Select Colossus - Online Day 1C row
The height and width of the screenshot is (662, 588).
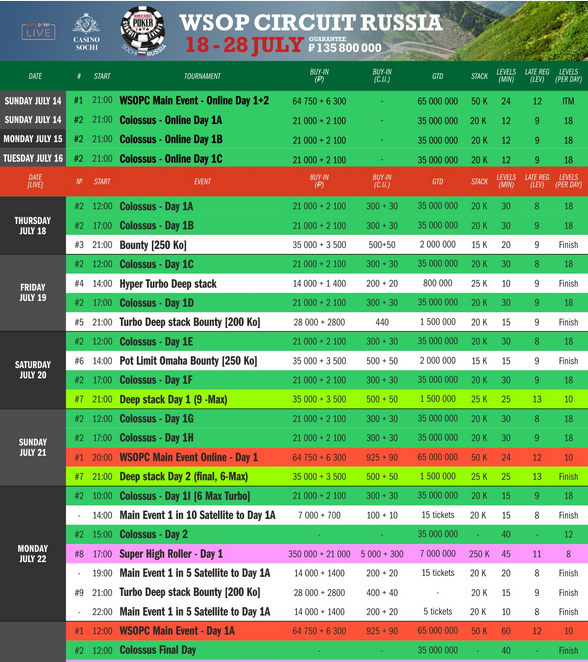327,159
